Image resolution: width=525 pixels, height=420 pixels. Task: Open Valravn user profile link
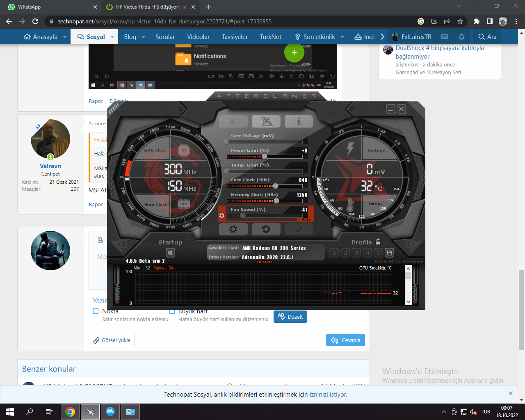(x=50, y=166)
